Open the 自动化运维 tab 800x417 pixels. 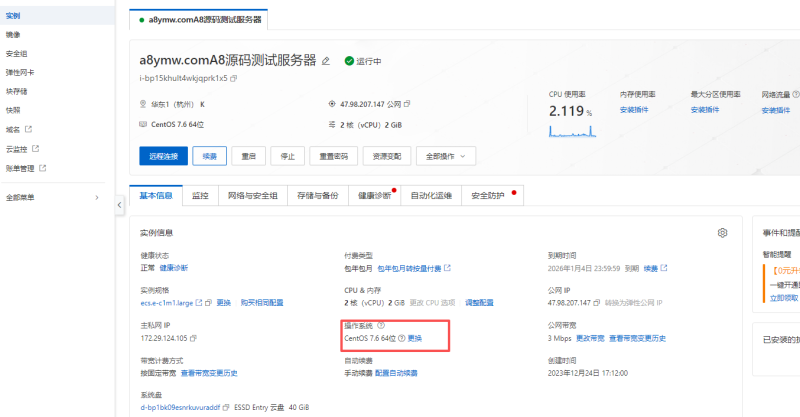click(x=431, y=195)
